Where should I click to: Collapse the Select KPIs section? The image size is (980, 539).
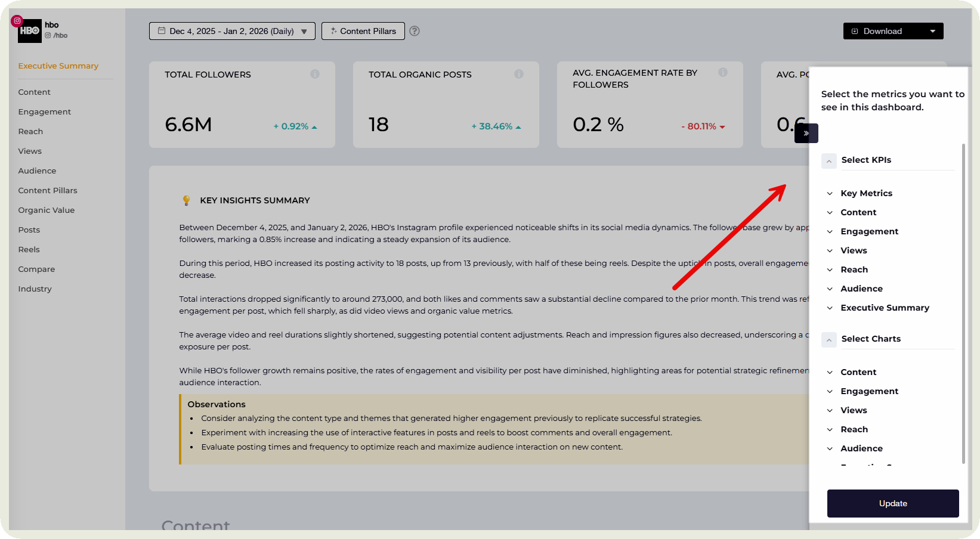point(828,160)
